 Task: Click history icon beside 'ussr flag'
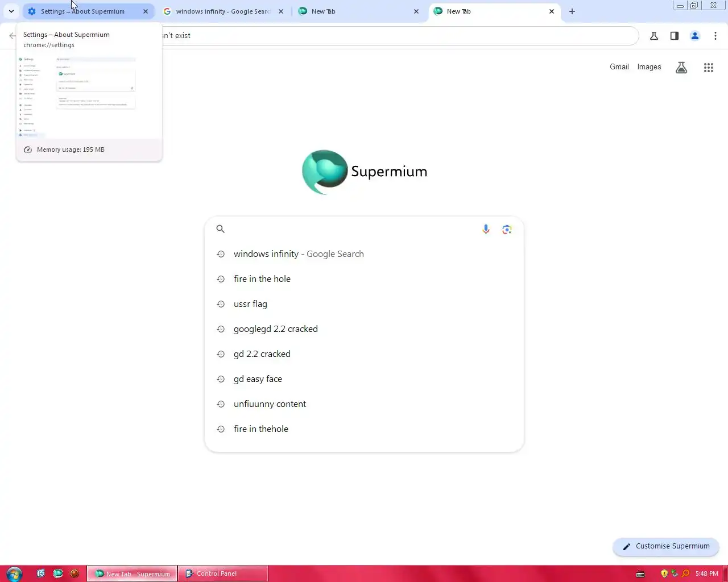[221, 304]
